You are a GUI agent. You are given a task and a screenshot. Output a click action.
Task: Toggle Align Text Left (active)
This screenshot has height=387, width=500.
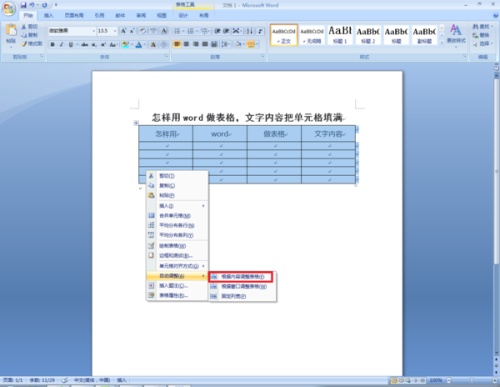[177, 44]
